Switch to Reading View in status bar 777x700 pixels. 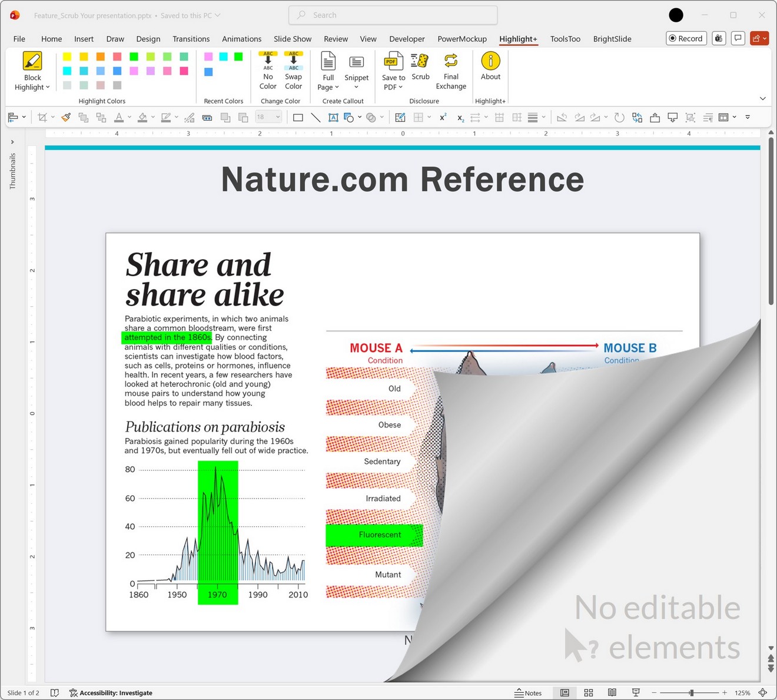click(x=612, y=693)
